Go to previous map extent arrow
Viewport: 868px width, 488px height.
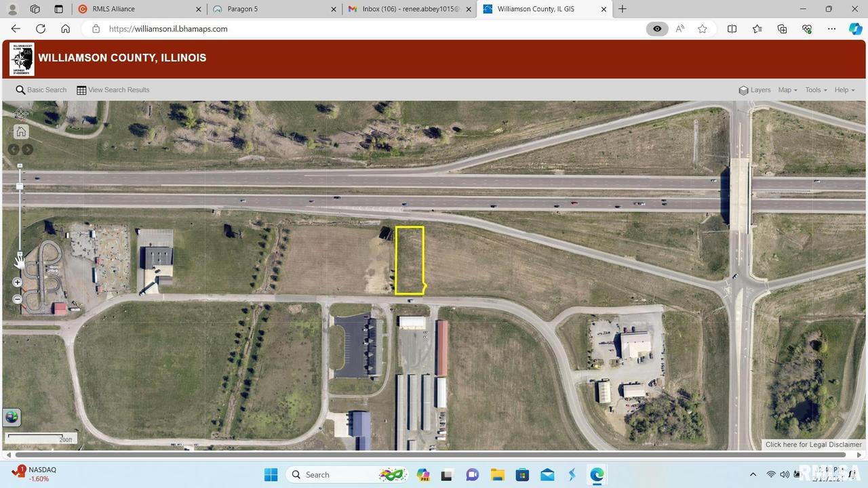pyautogui.click(x=14, y=149)
